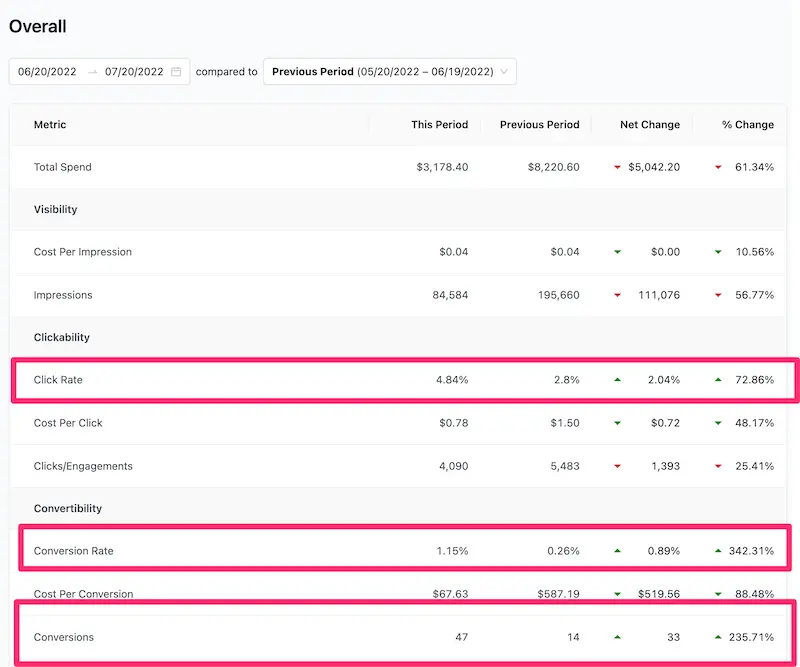Select the Total Spend metric row label

click(63, 167)
